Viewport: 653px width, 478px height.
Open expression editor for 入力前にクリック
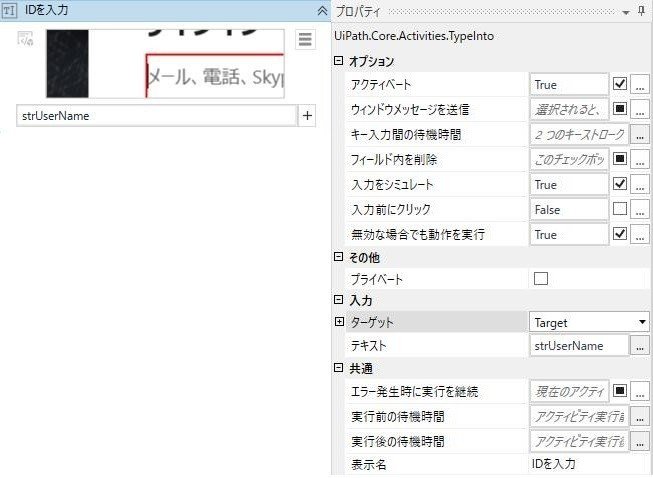(640, 209)
